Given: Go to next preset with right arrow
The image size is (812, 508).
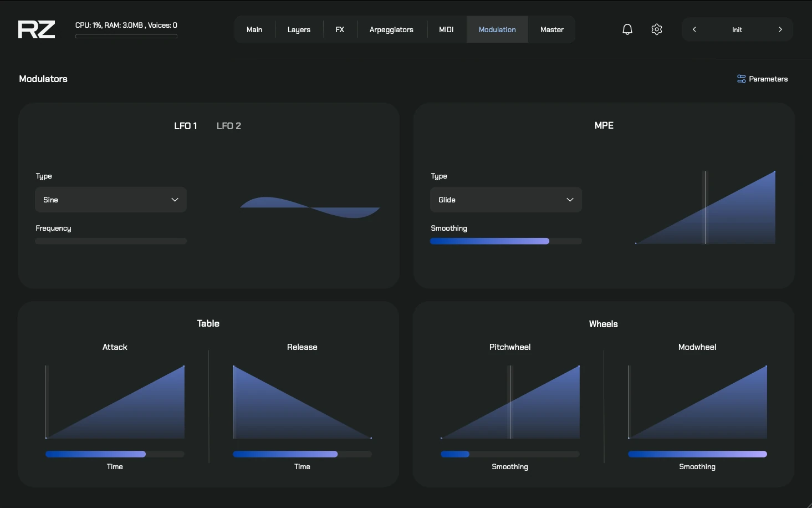Looking at the screenshot, I should click(x=780, y=29).
